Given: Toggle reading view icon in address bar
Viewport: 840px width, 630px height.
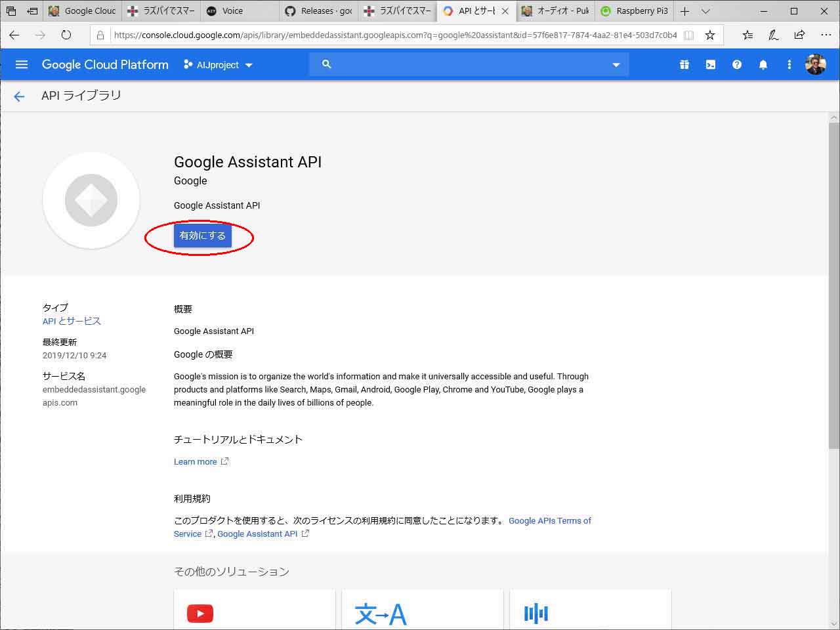Looking at the screenshot, I should pyautogui.click(x=689, y=35).
